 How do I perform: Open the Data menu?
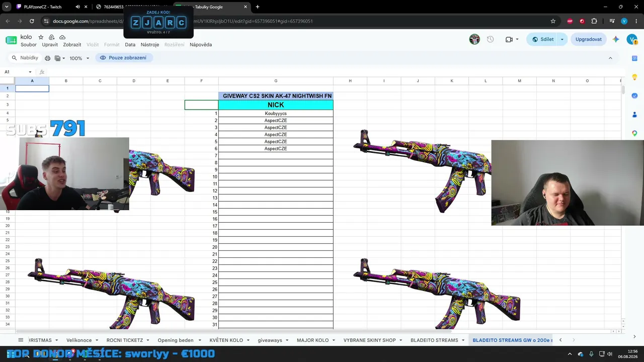[130, 45]
